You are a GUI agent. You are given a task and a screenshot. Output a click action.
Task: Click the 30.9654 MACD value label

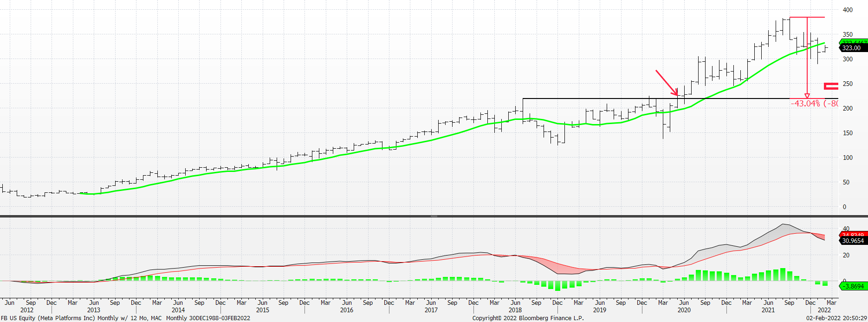click(x=853, y=241)
